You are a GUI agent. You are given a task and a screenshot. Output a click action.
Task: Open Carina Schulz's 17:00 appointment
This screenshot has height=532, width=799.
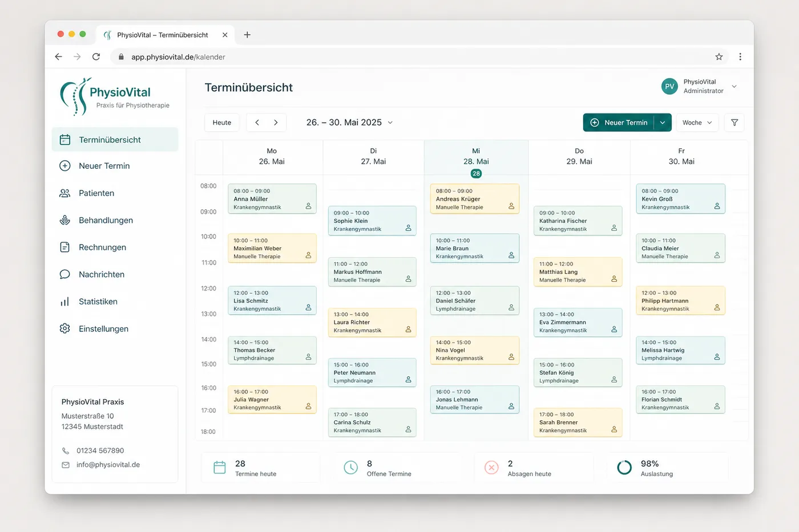coord(372,423)
